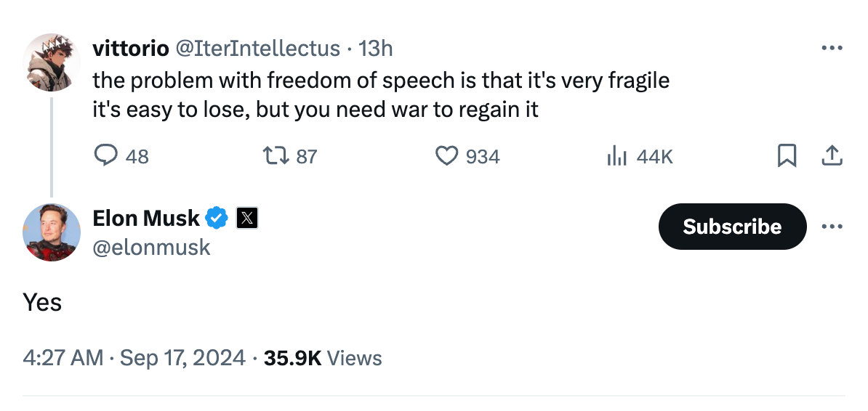Open vittorio's profile avatar
This screenshot has width=868, height=411.
pos(52,62)
